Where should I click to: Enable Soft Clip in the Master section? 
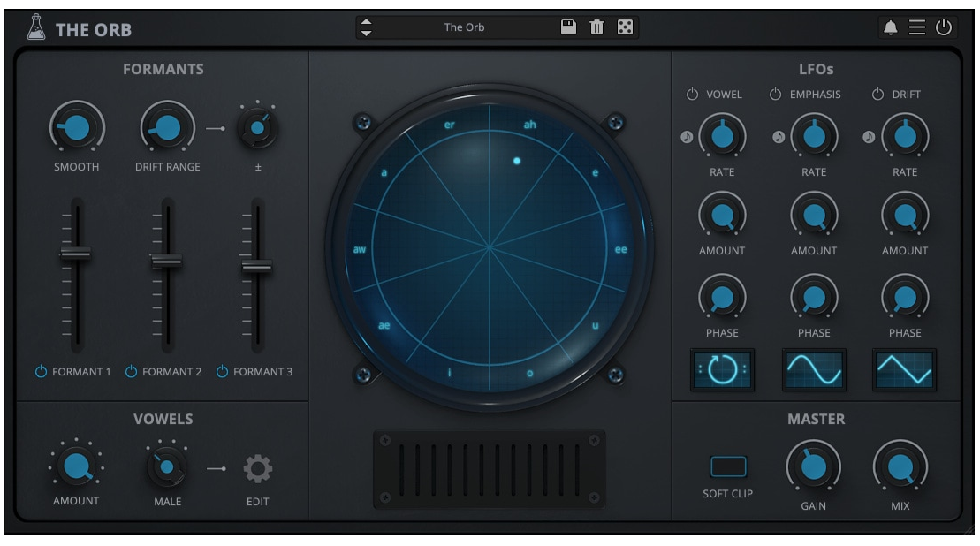tap(730, 466)
